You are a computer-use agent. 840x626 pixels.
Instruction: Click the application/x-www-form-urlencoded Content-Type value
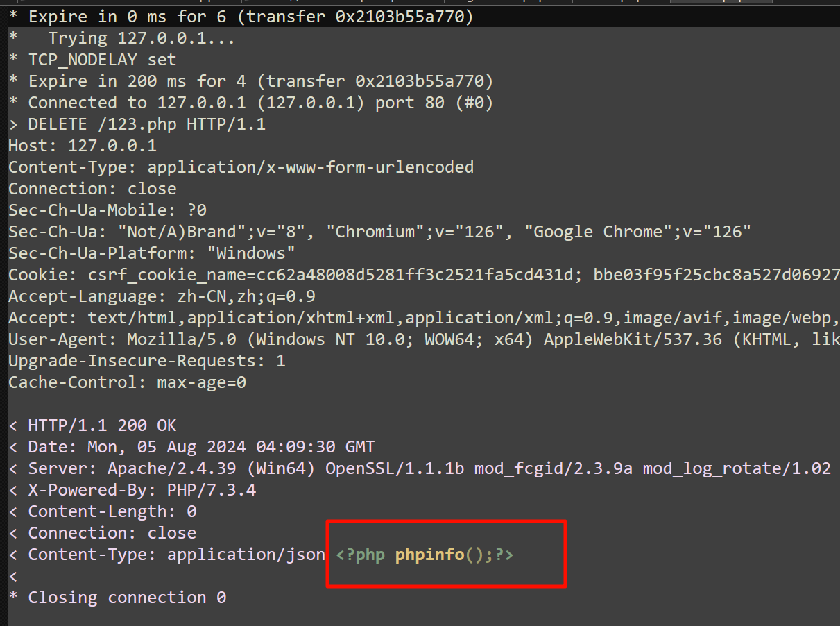[310, 167]
